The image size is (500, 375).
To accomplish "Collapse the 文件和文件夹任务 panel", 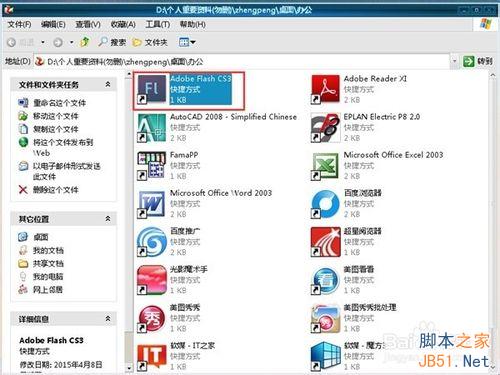I will click(x=108, y=84).
